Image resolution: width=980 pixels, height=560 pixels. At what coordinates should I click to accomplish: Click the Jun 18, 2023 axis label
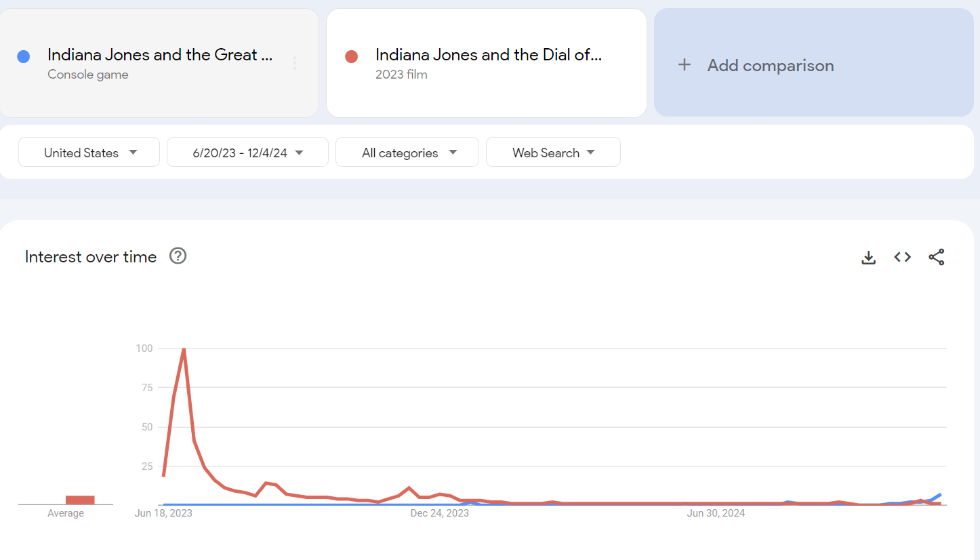pyautogui.click(x=163, y=513)
